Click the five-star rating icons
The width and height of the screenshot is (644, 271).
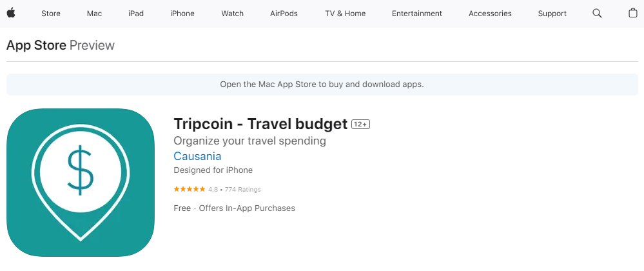point(190,189)
